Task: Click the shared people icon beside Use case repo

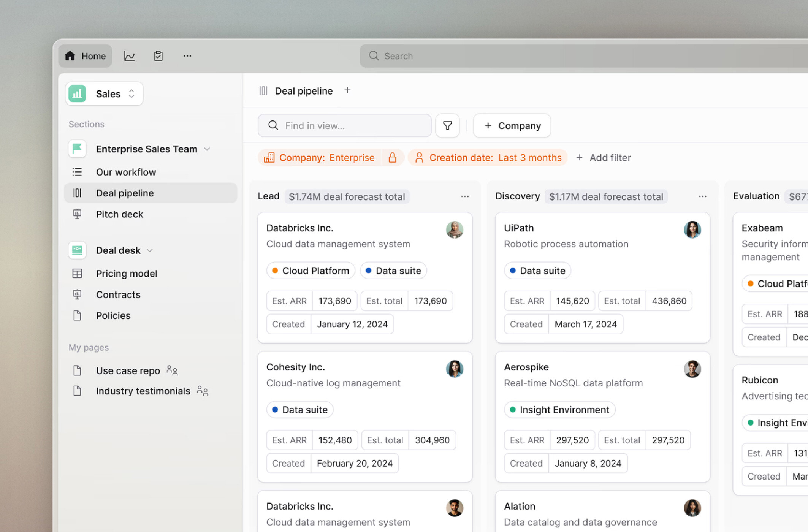Action: tap(172, 370)
